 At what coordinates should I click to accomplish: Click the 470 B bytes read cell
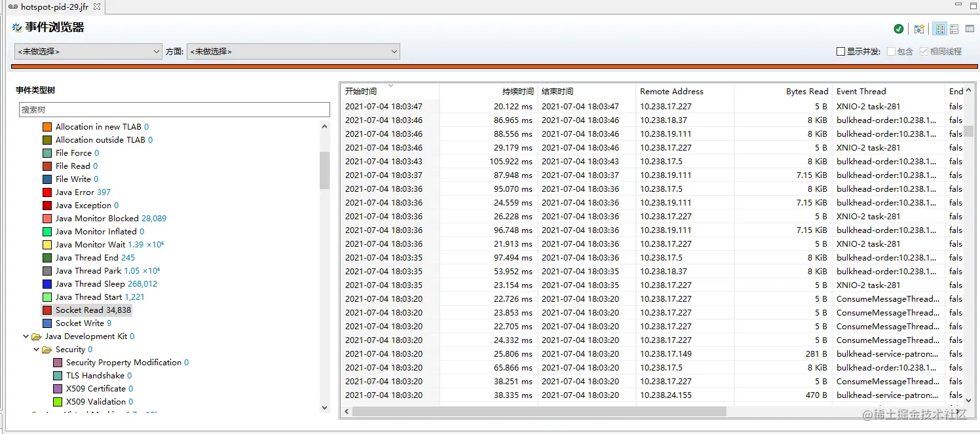783,395
